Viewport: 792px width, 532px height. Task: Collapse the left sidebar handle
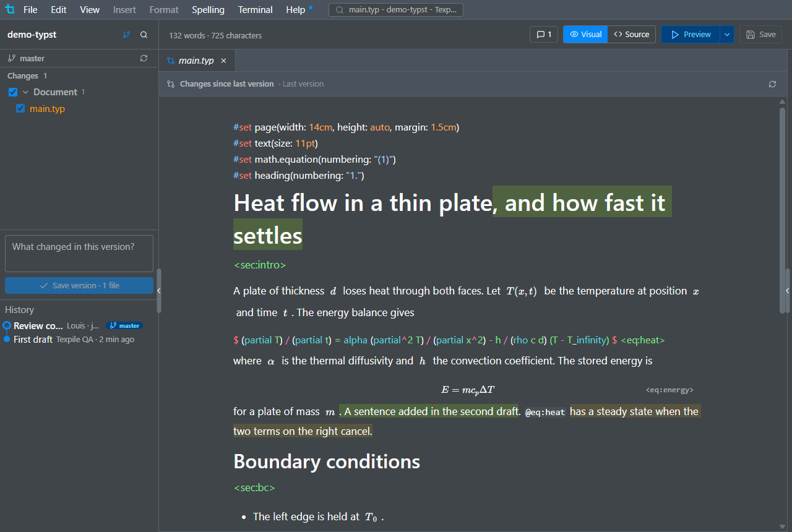coord(159,290)
